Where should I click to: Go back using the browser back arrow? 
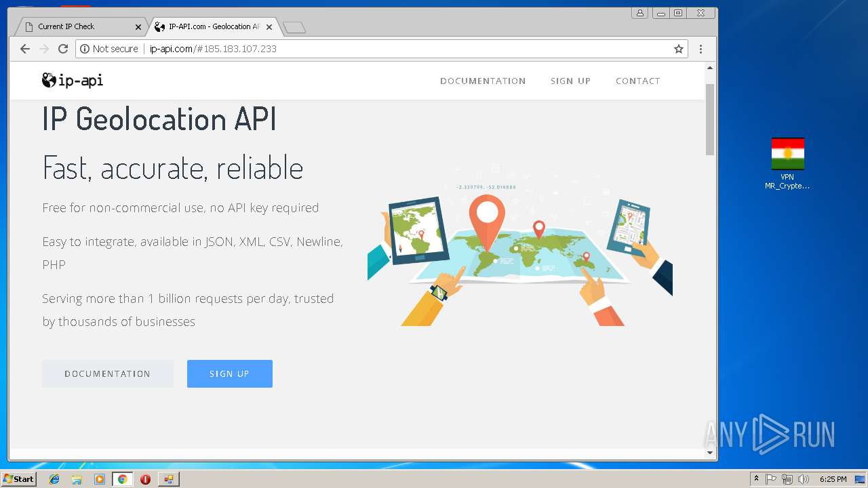click(25, 49)
